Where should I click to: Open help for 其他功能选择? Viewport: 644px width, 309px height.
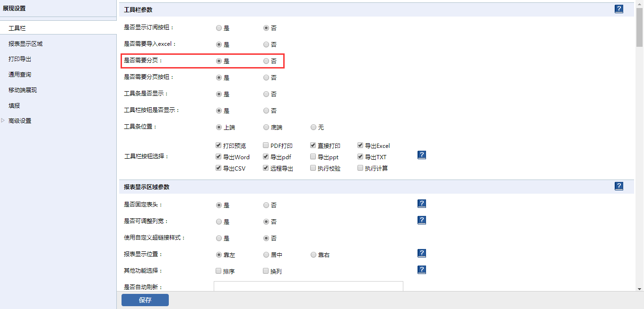coord(422,270)
